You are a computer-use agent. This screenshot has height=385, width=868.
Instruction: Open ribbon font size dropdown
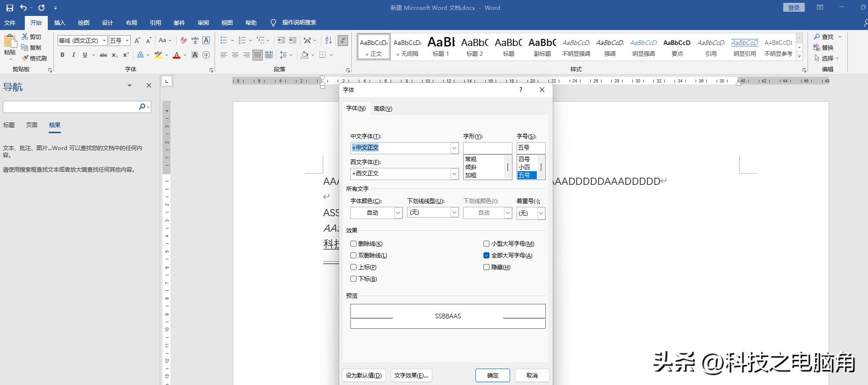(x=127, y=41)
